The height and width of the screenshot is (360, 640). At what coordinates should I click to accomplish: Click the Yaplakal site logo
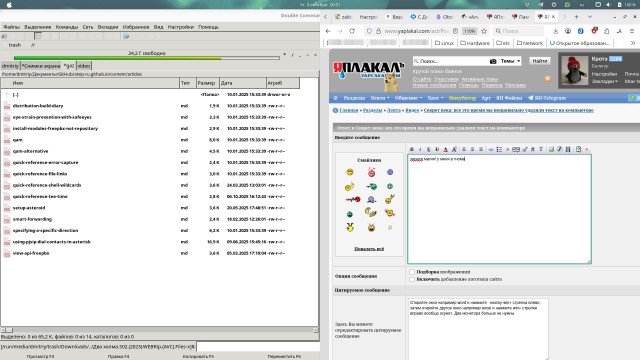tap(368, 73)
